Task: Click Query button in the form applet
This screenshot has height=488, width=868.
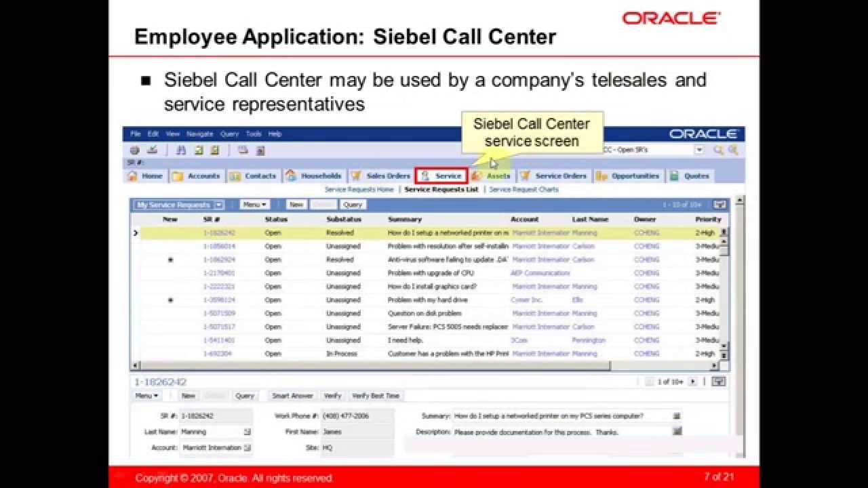Action: (x=244, y=396)
